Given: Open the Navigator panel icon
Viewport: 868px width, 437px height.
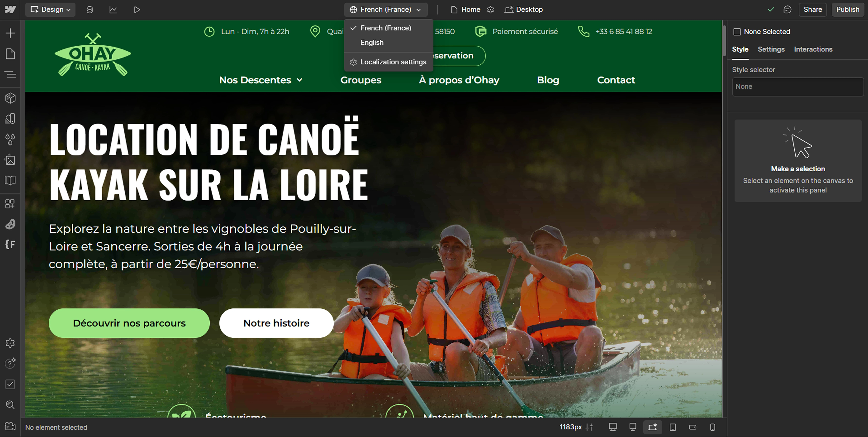Looking at the screenshot, I should coord(10,74).
